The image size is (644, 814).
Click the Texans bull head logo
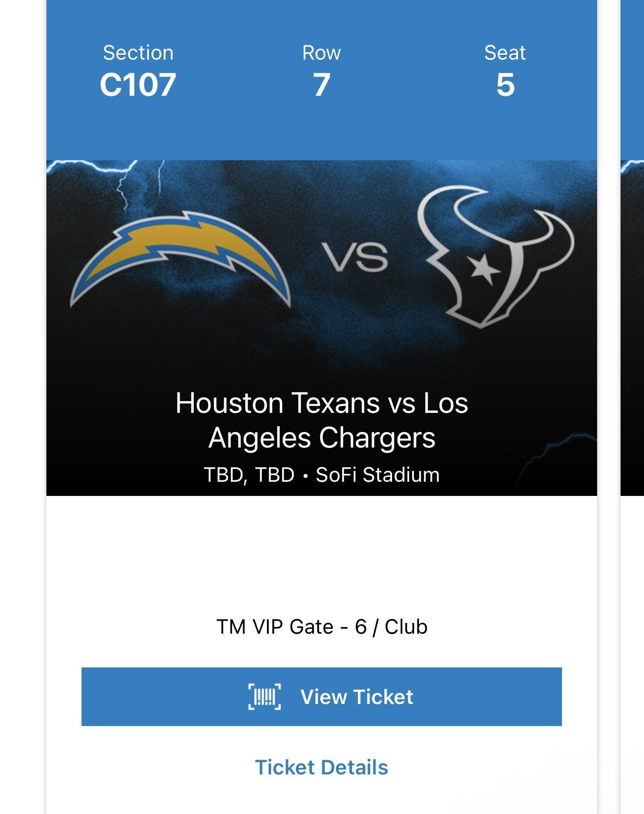(494, 255)
